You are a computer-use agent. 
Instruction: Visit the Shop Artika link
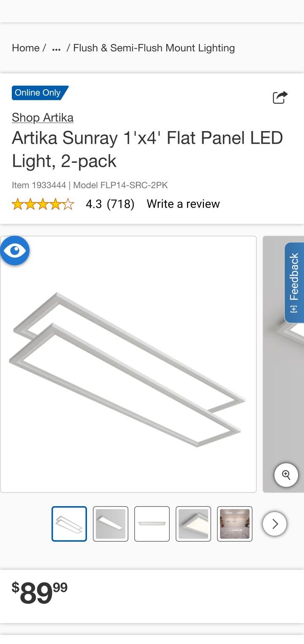[43, 117]
